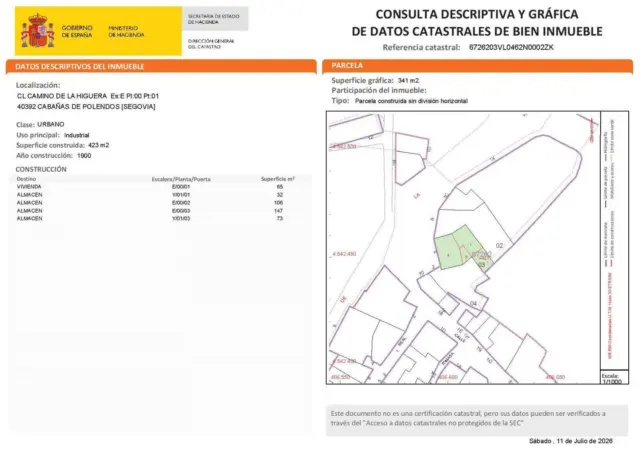
Task: Click the 'Destino' column header
Action: point(26,179)
